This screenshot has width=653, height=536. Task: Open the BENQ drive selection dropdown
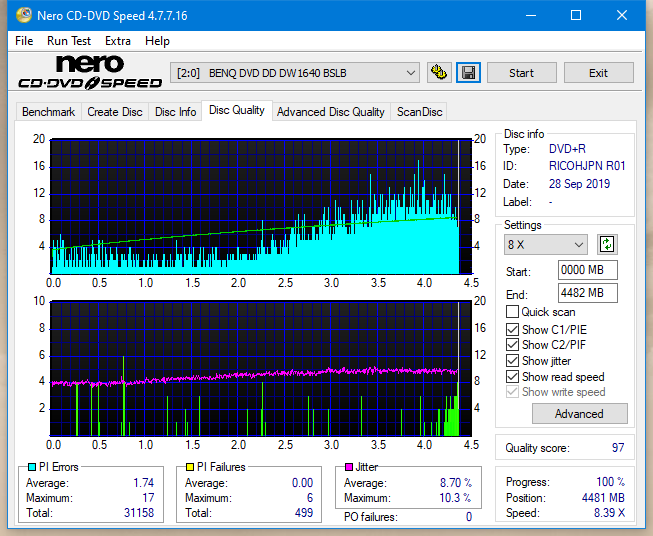pos(295,73)
